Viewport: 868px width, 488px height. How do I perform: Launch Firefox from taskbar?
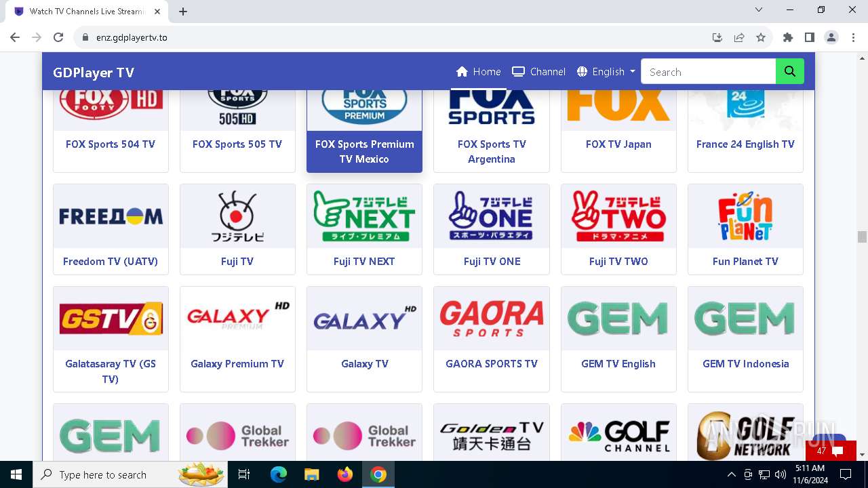[345, 474]
